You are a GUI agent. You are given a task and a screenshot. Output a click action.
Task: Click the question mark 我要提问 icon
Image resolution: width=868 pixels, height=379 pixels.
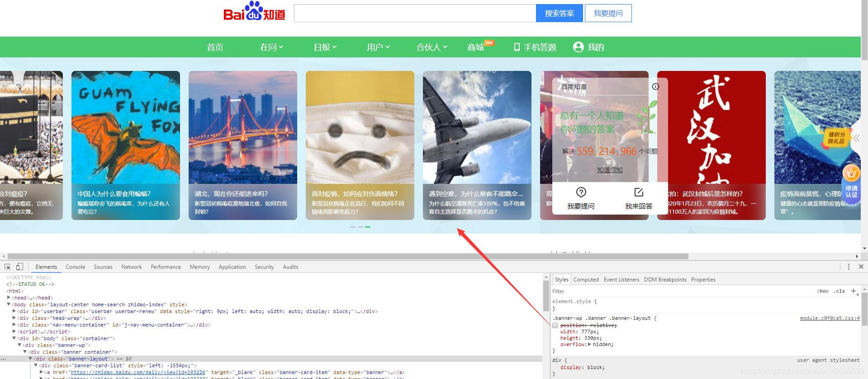pyautogui.click(x=581, y=192)
